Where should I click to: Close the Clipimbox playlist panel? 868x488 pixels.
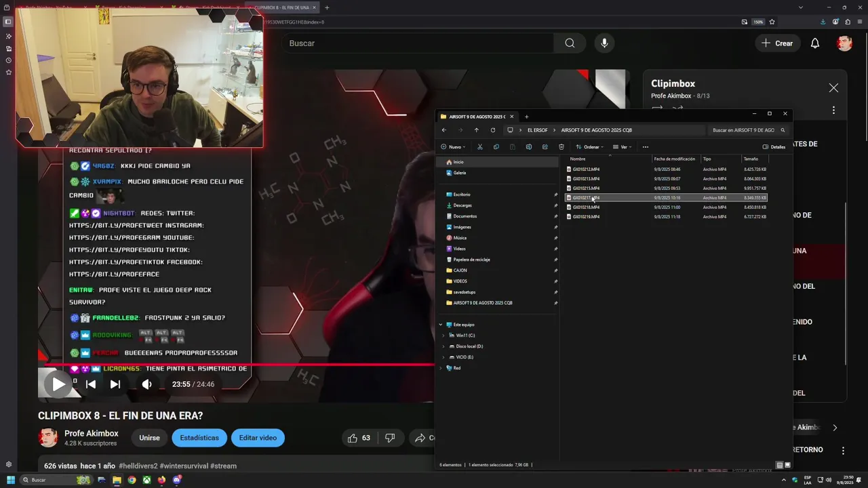click(x=833, y=88)
